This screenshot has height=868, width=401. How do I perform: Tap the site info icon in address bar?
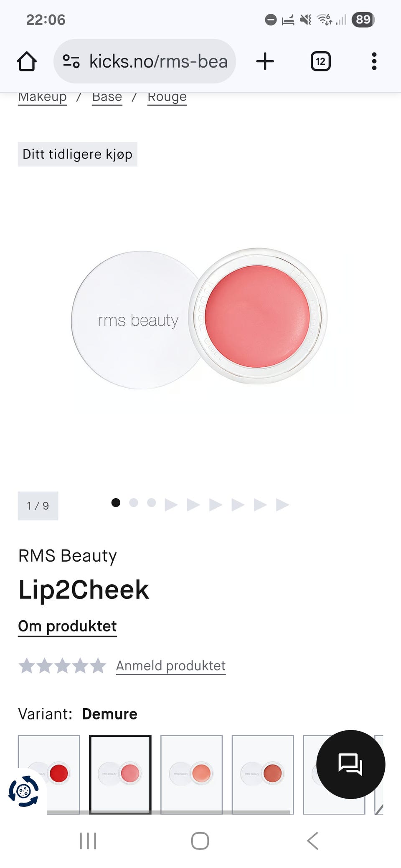[x=71, y=61]
